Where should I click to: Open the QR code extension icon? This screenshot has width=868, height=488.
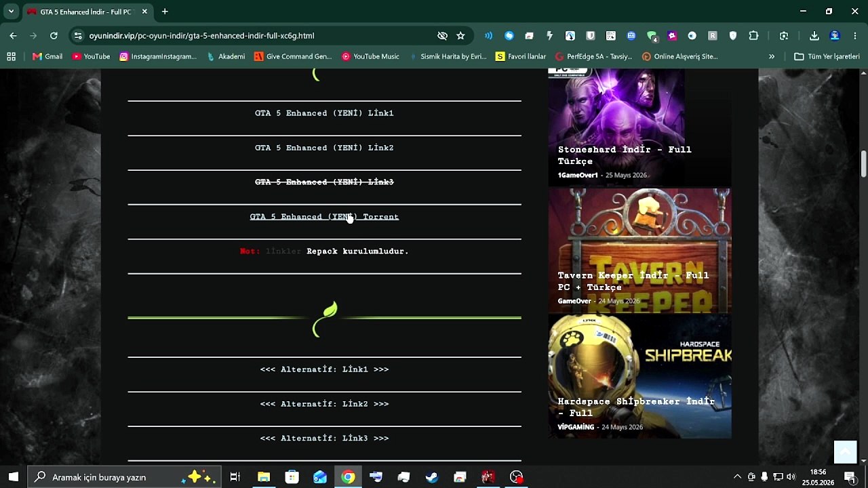[611, 36]
